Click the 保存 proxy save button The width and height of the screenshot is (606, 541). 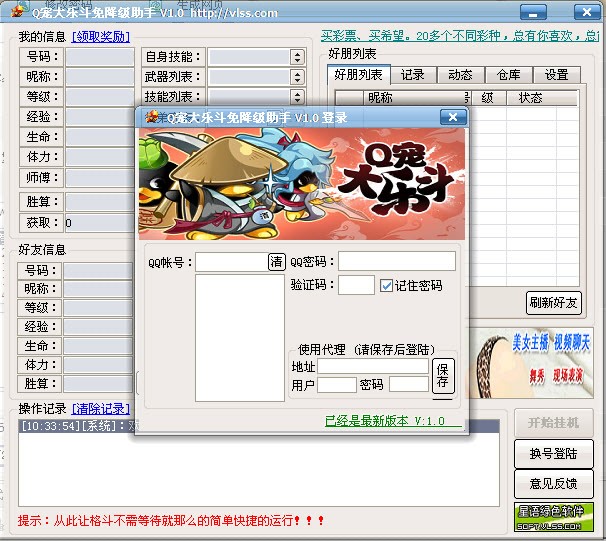(x=443, y=376)
